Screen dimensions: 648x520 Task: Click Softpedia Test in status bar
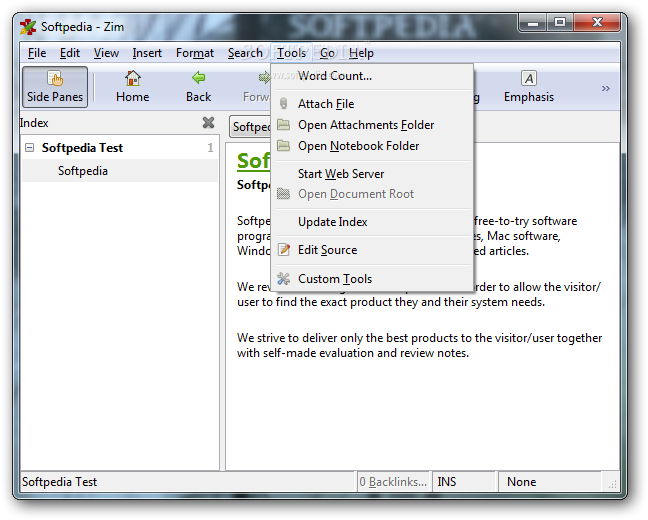(x=60, y=482)
